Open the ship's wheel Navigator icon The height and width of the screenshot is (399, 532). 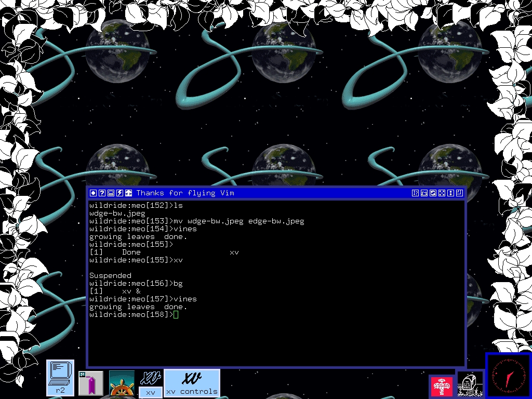(122, 383)
